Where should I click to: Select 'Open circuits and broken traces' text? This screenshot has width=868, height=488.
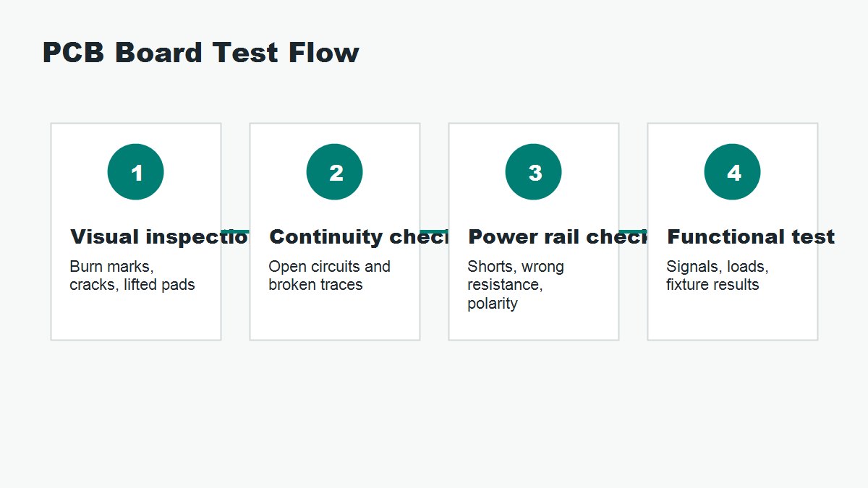pyautogui.click(x=329, y=275)
